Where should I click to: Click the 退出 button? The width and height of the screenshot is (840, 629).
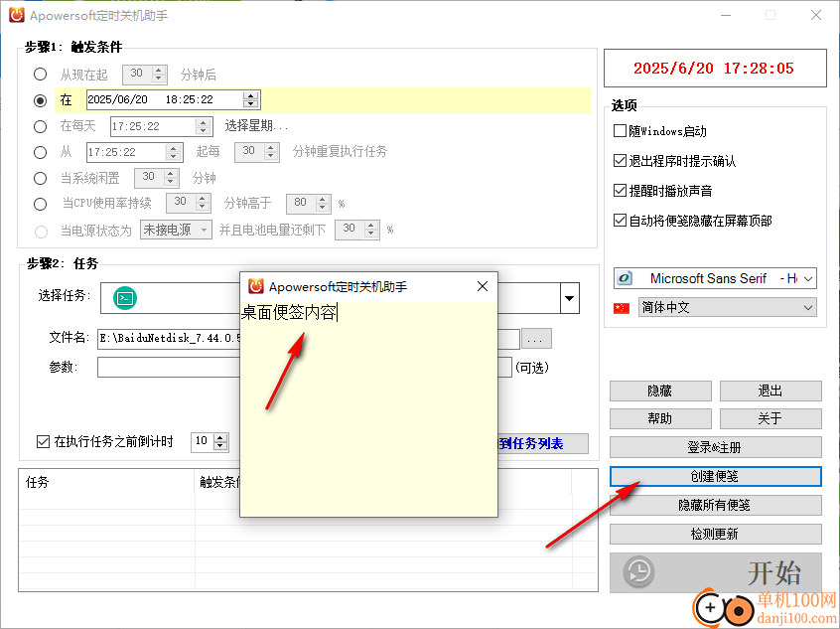pos(770,391)
